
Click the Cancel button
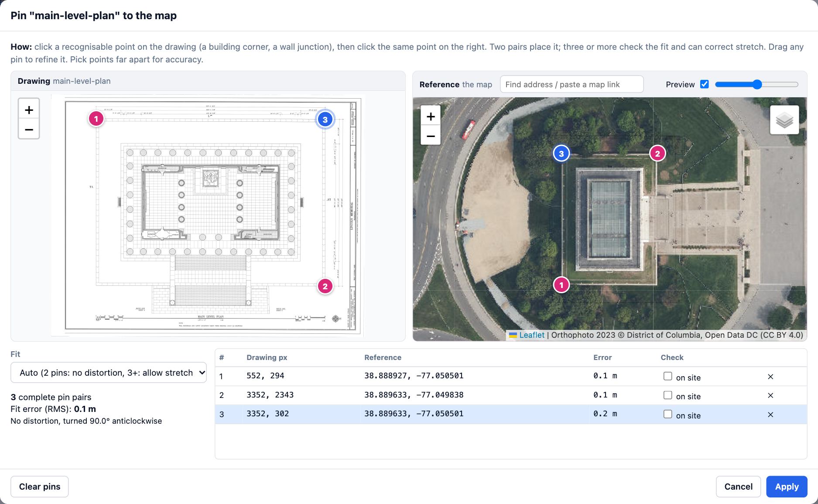pos(738,487)
